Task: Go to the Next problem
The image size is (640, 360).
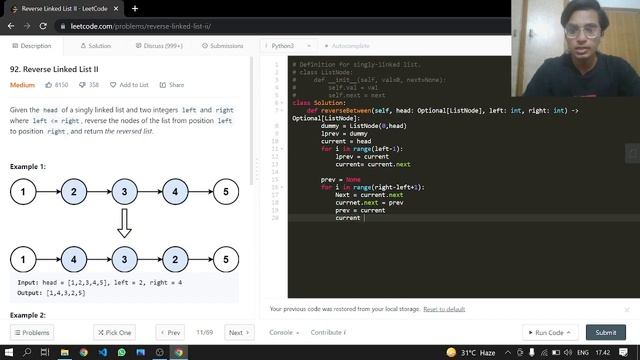Action: pyautogui.click(x=239, y=332)
